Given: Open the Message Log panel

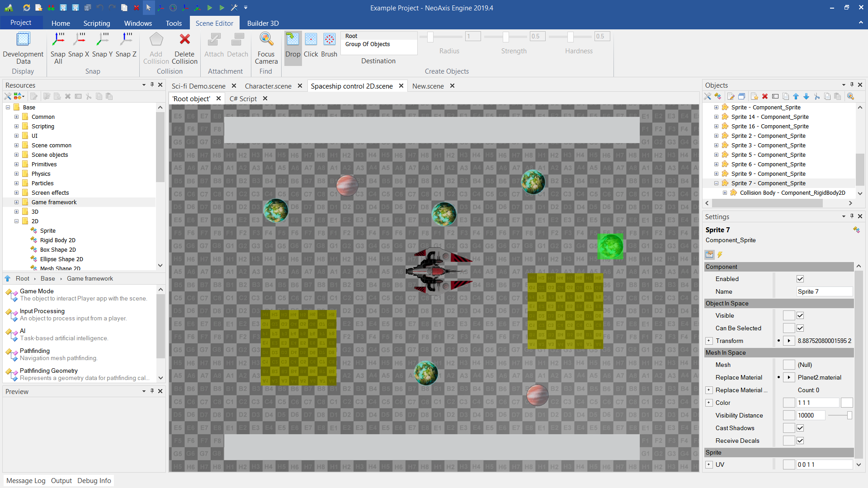Looking at the screenshot, I should point(26,480).
